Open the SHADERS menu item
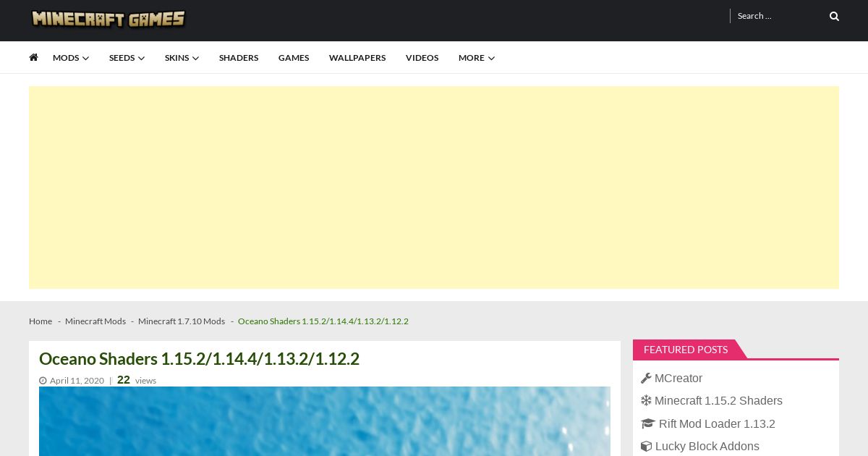 239,58
